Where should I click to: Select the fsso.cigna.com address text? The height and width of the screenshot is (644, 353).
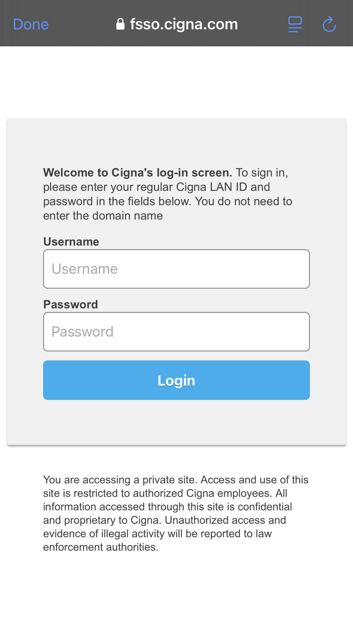(x=184, y=24)
